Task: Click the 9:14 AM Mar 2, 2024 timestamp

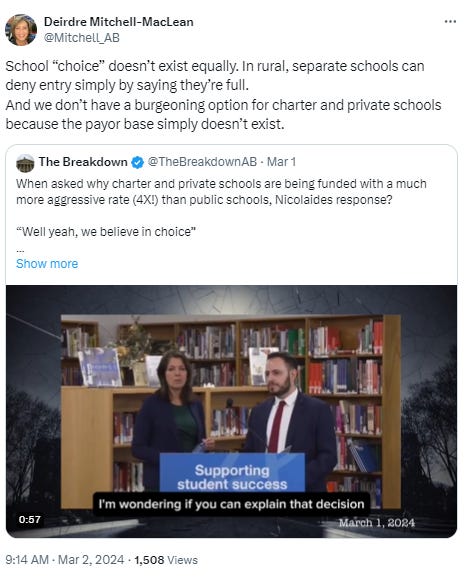Action: [x=64, y=560]
